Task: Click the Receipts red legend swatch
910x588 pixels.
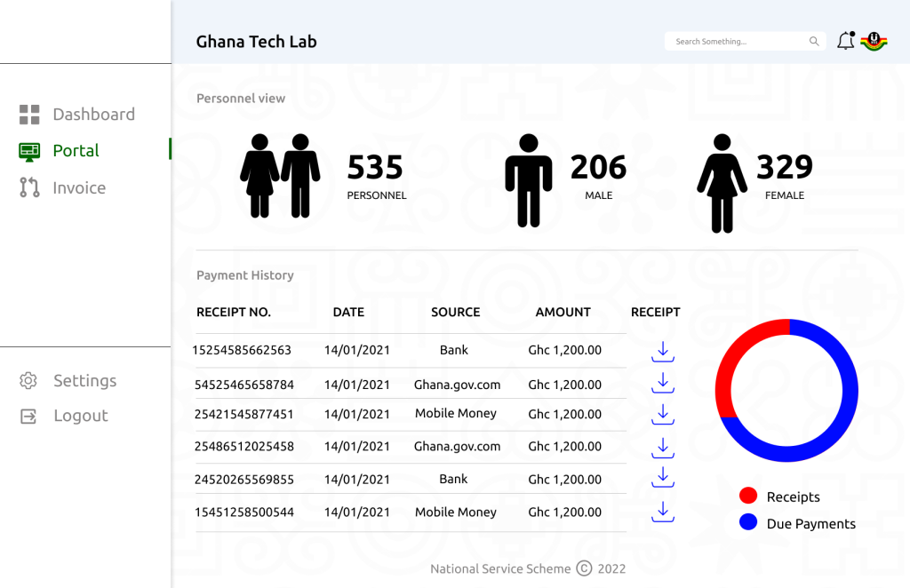Action: (747, 496)
